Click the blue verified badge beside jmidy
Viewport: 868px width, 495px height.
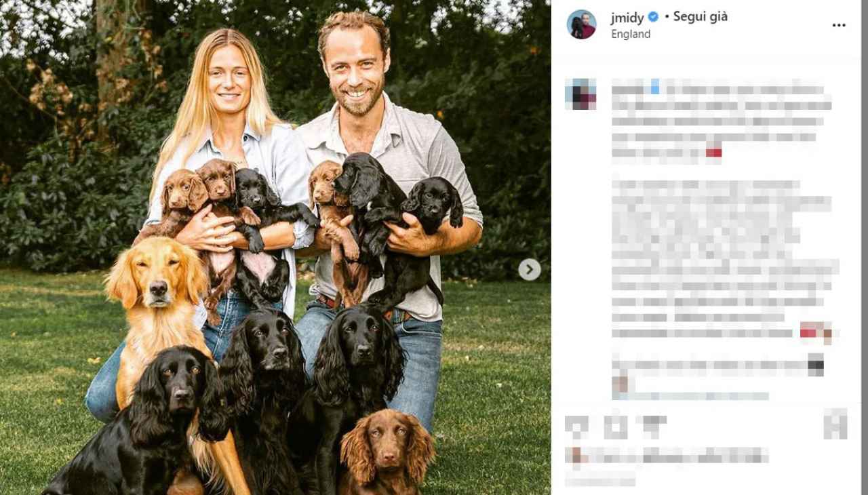point(653,17)
